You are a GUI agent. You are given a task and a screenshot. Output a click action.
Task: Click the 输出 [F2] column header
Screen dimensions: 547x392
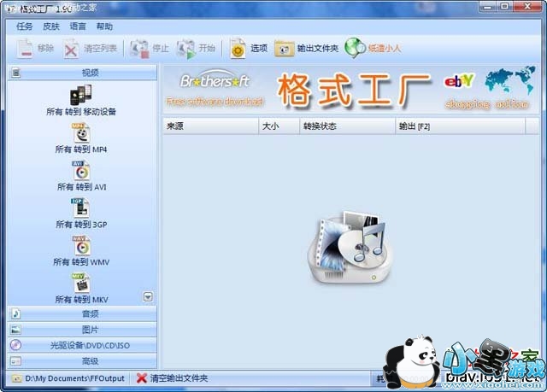point(460,126)
